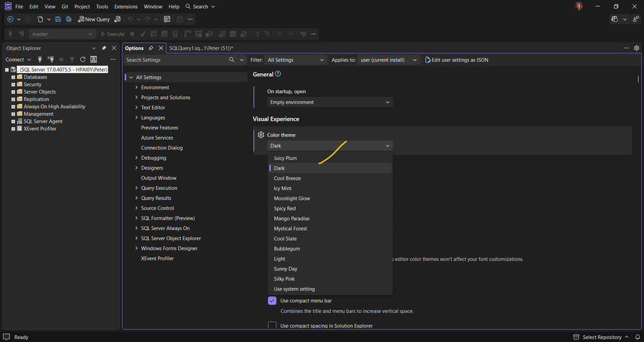This screenshot has height=342, width=644.
Task: Collapse the All Settings tree node
Action: point(131,77)
